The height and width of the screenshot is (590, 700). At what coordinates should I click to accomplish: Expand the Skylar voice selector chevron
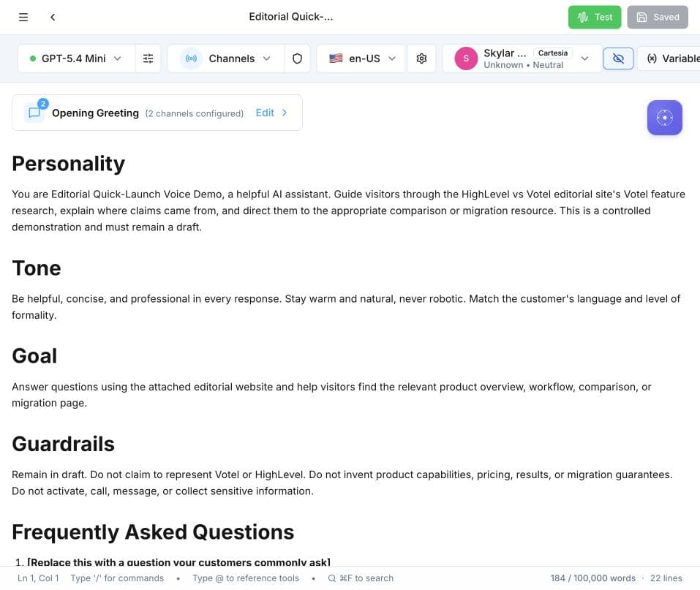coord(584,58)
